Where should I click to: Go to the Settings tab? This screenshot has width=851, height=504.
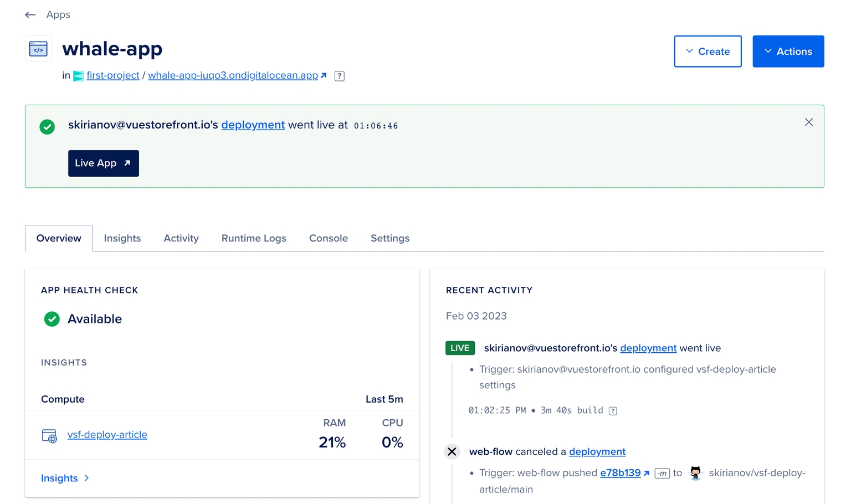coord(390,238)
